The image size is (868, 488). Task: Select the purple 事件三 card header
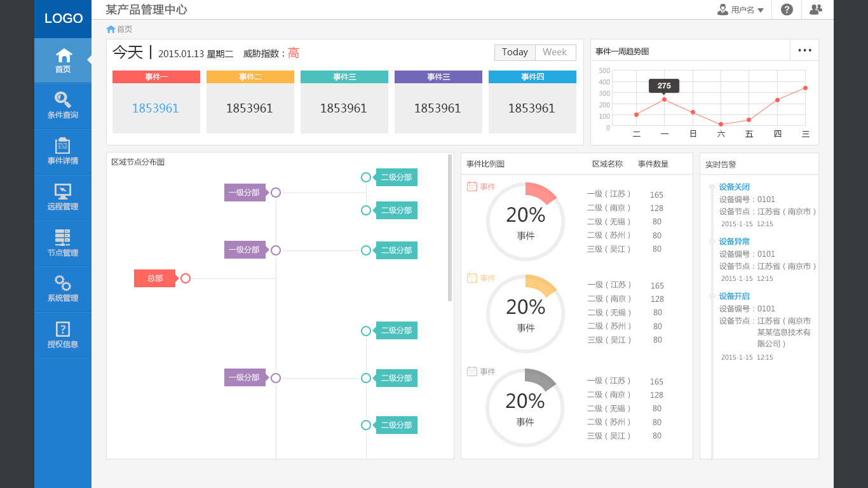point(438,77)
